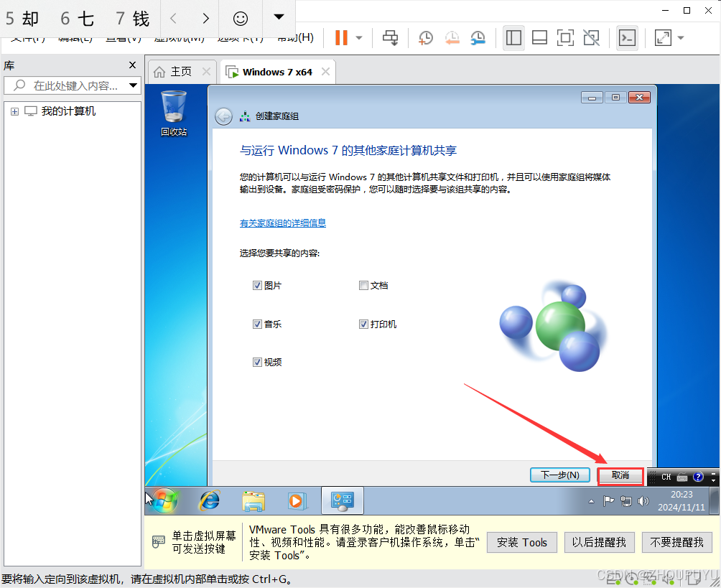This screenshot has height=588, width=721.
Task: Click the volume speaker tray icon
Action: 643,501
